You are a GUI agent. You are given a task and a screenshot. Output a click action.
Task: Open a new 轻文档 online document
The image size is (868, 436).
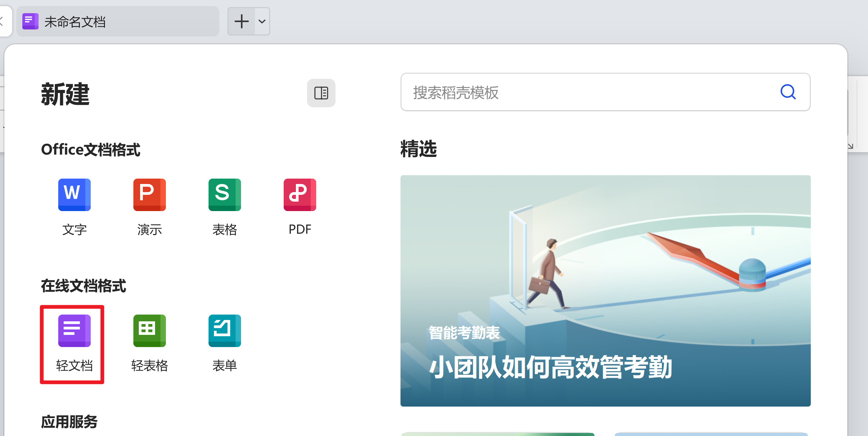(74, 331)
